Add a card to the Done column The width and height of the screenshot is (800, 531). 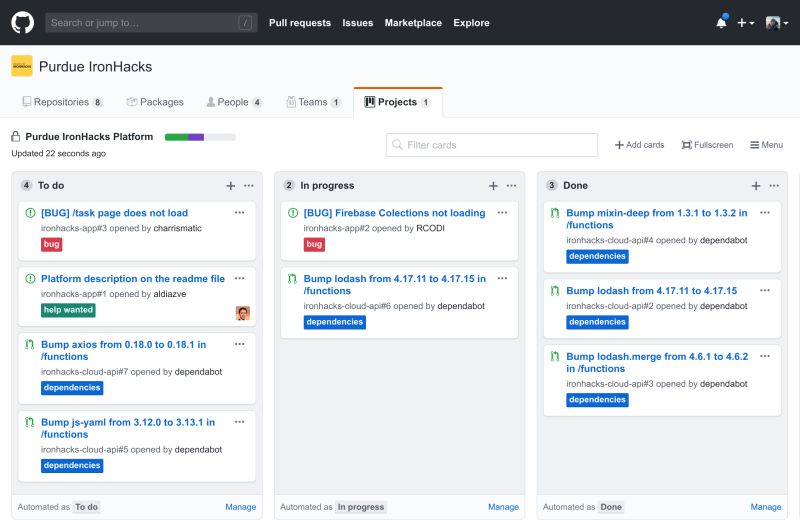(756, 186)
